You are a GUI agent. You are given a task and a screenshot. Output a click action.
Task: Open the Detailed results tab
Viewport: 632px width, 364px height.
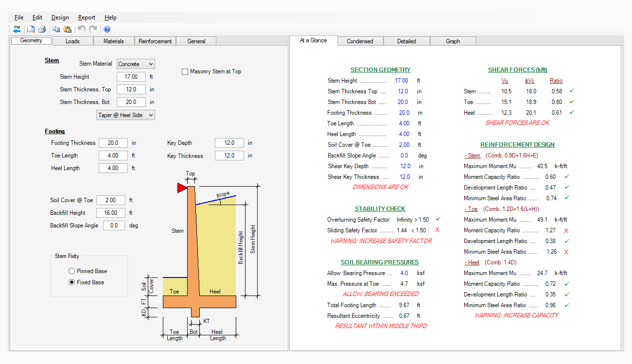[x=406, y=41]
